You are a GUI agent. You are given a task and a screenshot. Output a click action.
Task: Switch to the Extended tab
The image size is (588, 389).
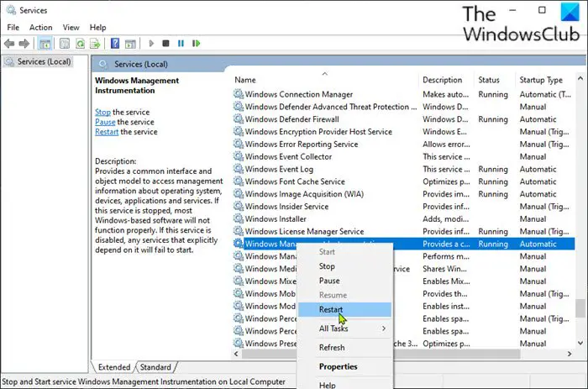click(114, 367)
